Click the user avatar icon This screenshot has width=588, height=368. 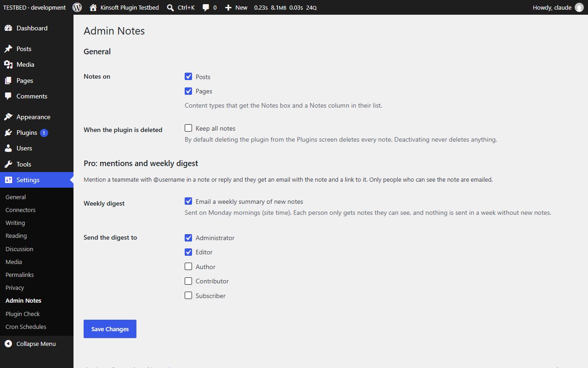coord(579,7)
